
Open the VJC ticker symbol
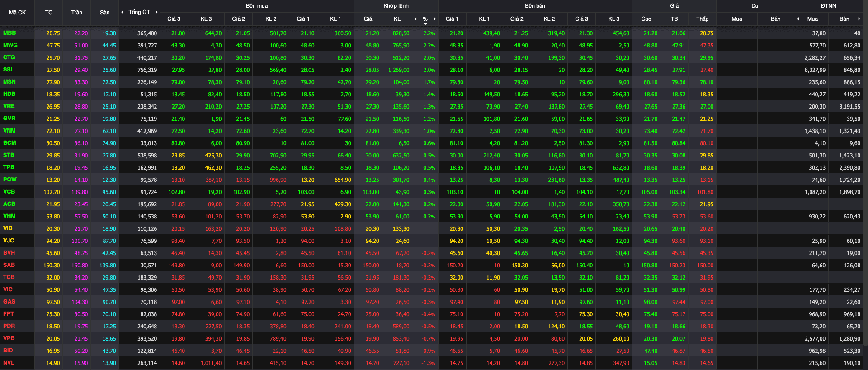pyautogui.click(x=9, y=241)
